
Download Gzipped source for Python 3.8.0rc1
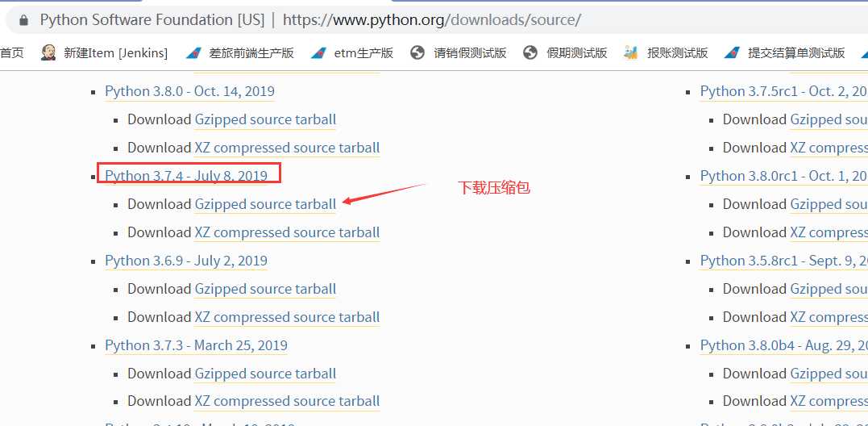[x=829, y=204]
